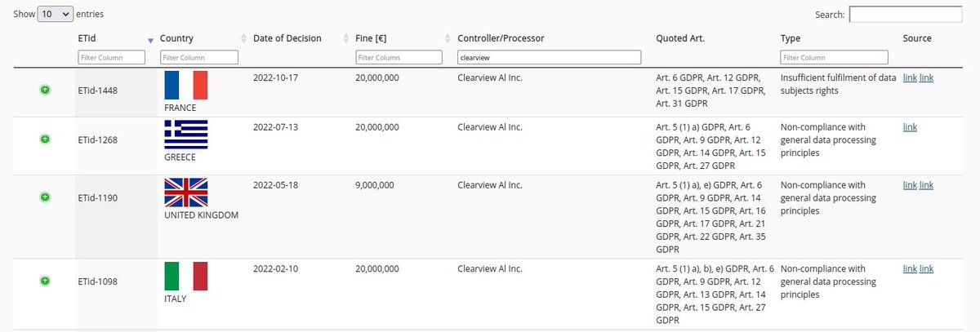
Task: Expand details for ETid-1268 row
Action: (x=46, y=139)
